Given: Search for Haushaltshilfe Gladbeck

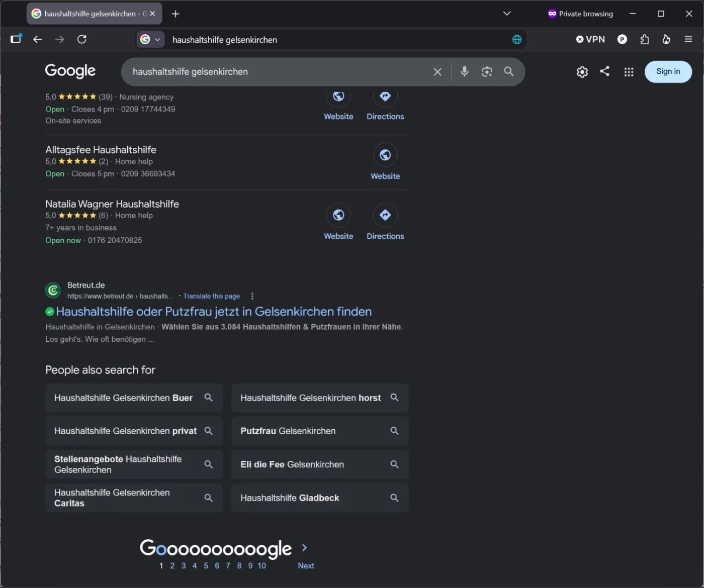Looking at the screenshot, I should [x=320, y=498].
